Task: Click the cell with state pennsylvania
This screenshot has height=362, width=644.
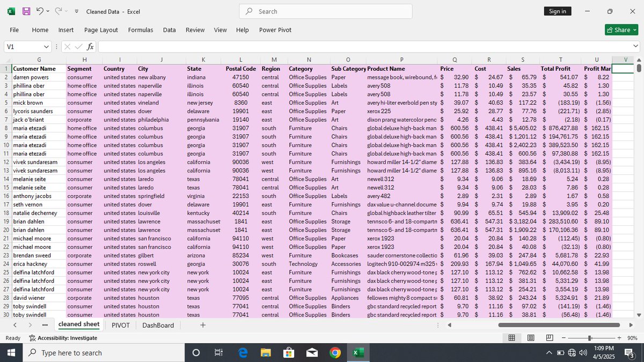Action: [204, 120]
